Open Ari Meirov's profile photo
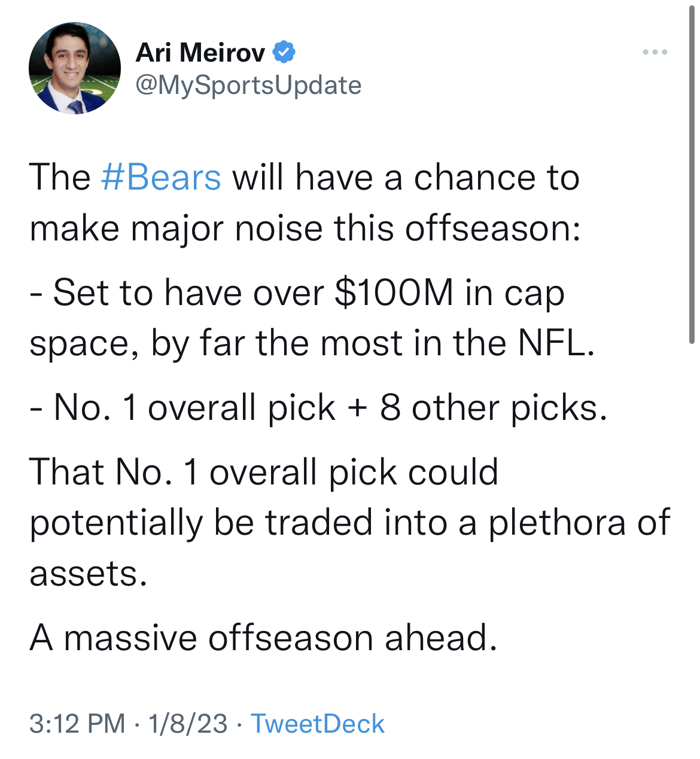700x759 pixels. pyautogui.click(x=74, y=68)
